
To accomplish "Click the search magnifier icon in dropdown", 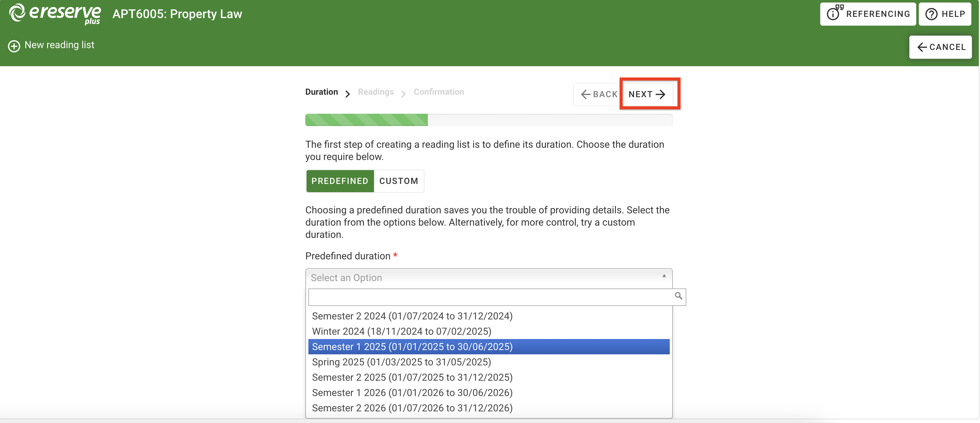I will pos(678,296).
